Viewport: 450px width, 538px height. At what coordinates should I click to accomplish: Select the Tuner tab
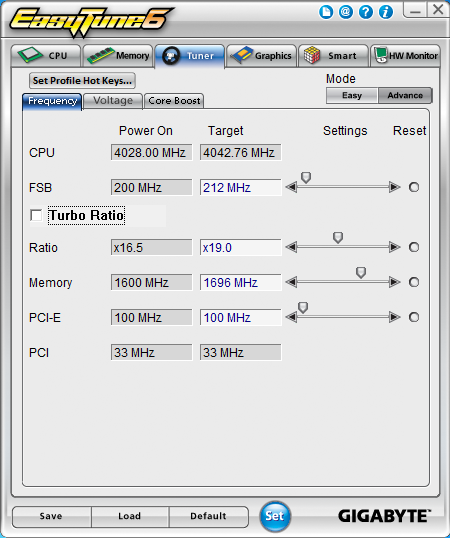(190, 56)
